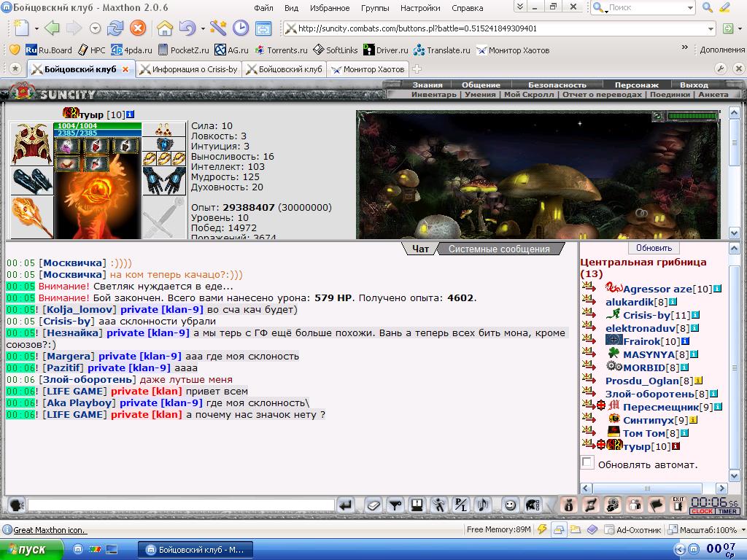
Task: Click the Обновить button
Action: [x=654, y=248]
